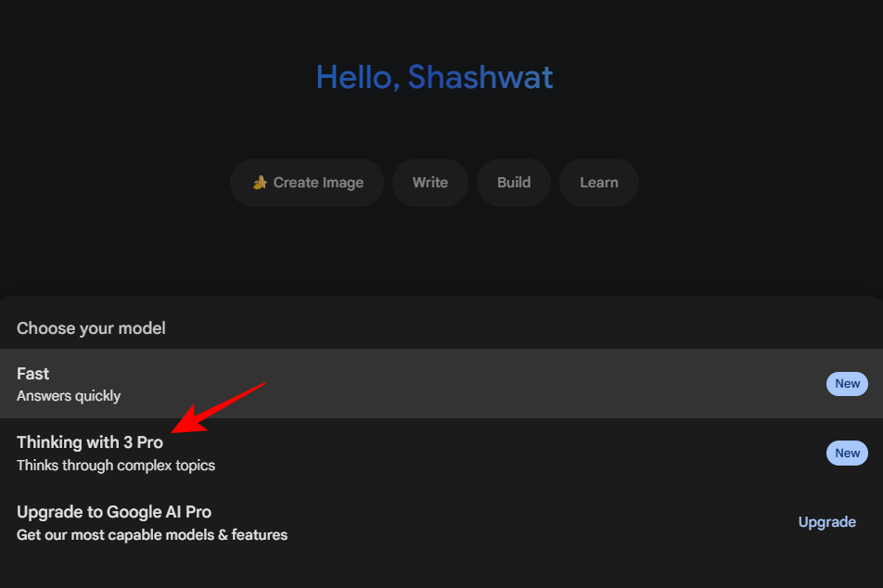
Task: Open the Upgrade to Google AI Pro title
Action: click(x=114, y=512)
